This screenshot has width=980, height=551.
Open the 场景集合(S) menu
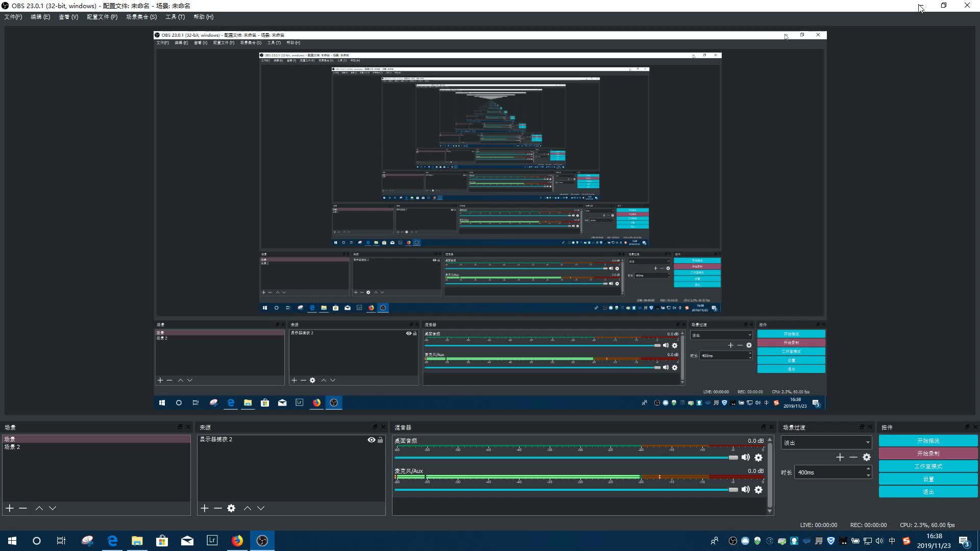141,17
